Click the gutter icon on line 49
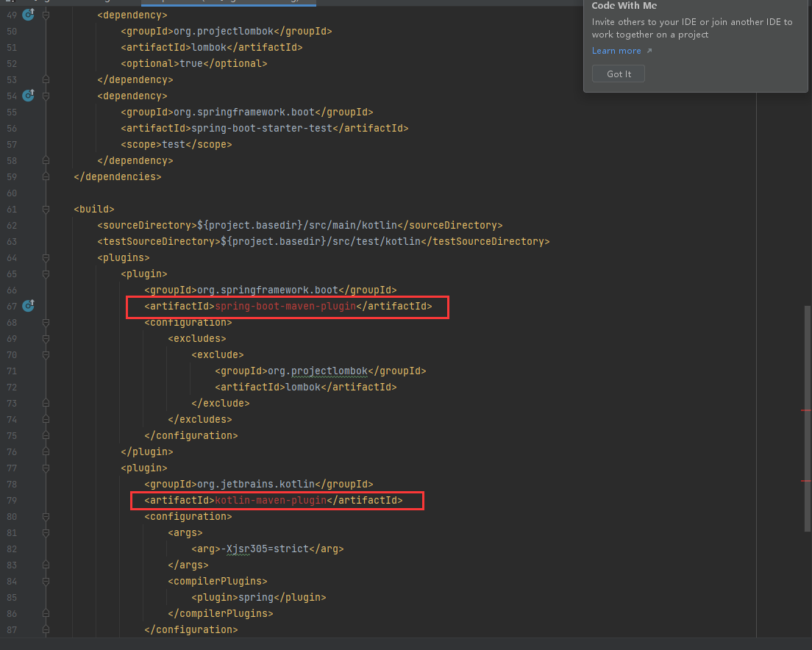This screenshot has height=650, width=812. [29, 15]
